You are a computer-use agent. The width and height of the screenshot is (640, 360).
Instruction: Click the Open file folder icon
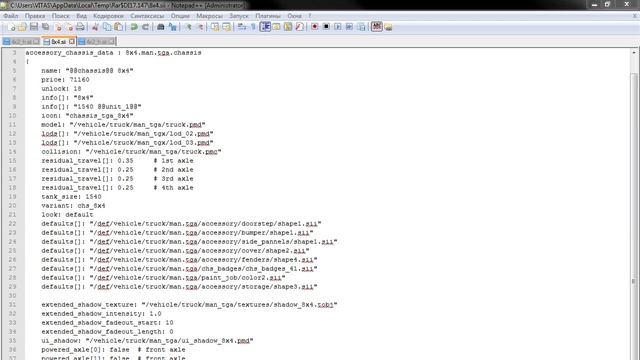click(22, 27)
